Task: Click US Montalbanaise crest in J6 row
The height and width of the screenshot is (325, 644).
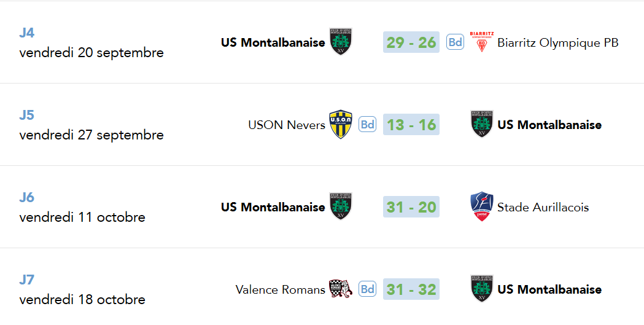Action: click(341, 206)
